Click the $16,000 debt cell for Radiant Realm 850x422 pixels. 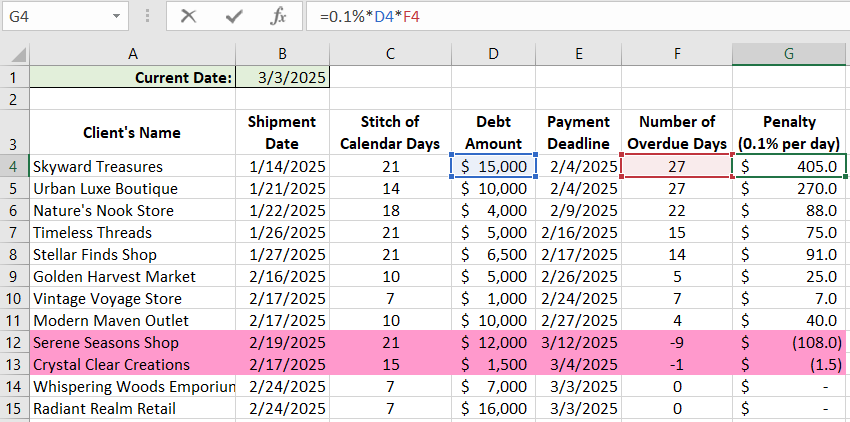point(493,408)
